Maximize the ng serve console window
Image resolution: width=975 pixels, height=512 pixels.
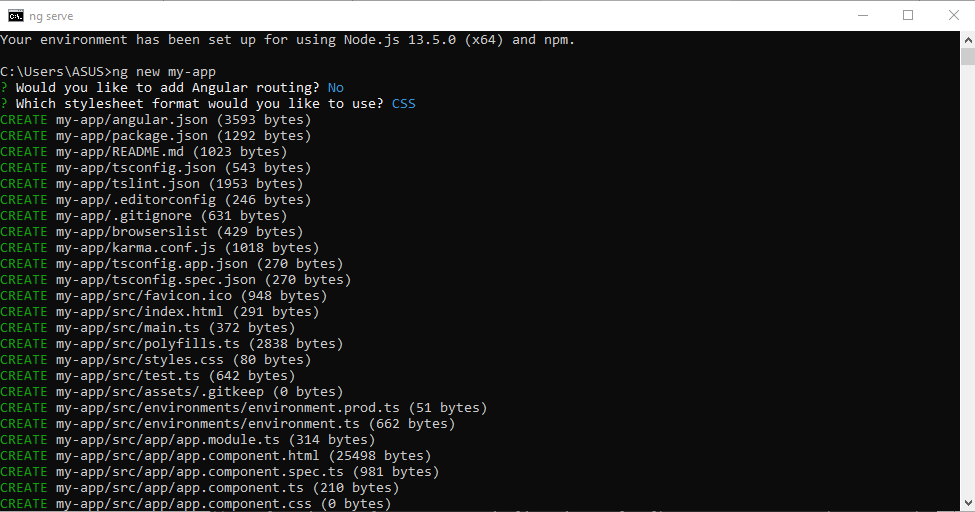[908, 16]
